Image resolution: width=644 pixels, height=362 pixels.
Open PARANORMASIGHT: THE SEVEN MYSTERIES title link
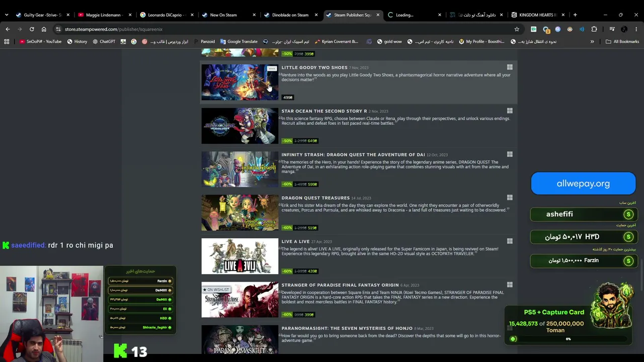347,328
